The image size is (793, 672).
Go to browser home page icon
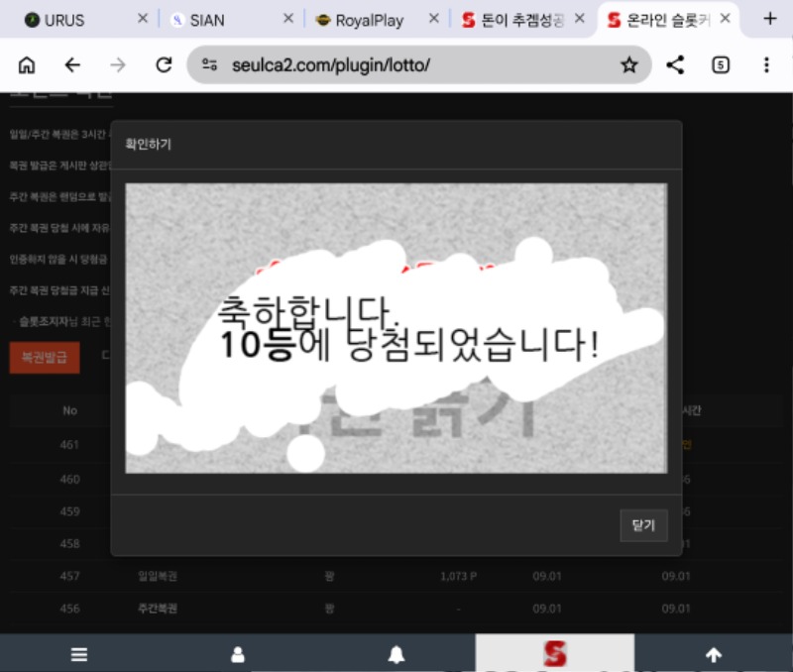27,65
